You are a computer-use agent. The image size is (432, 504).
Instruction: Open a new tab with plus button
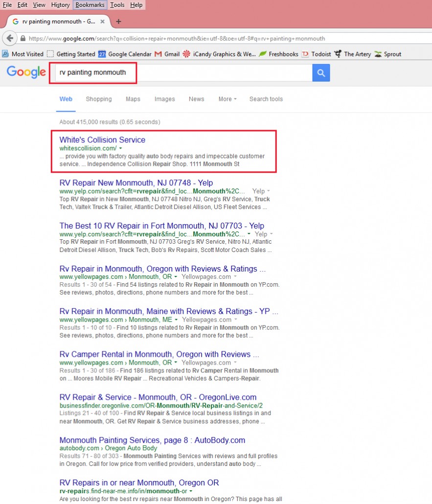[118, 22]
